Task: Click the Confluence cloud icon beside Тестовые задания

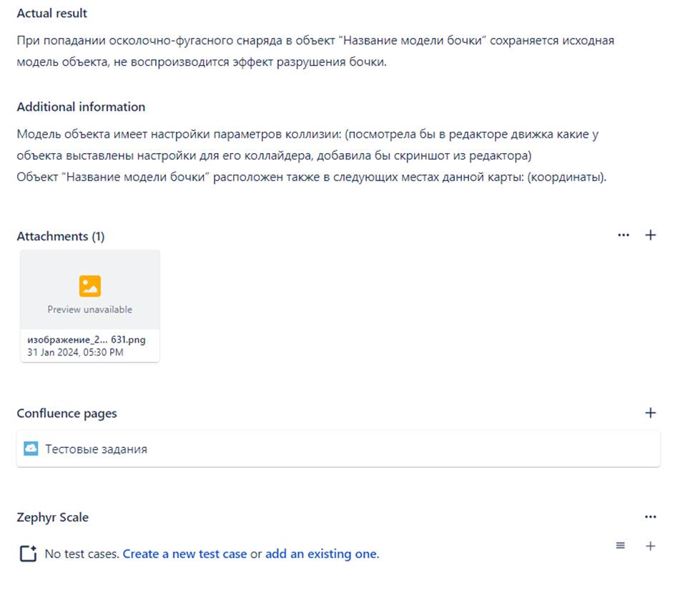Action: point(31,449)
